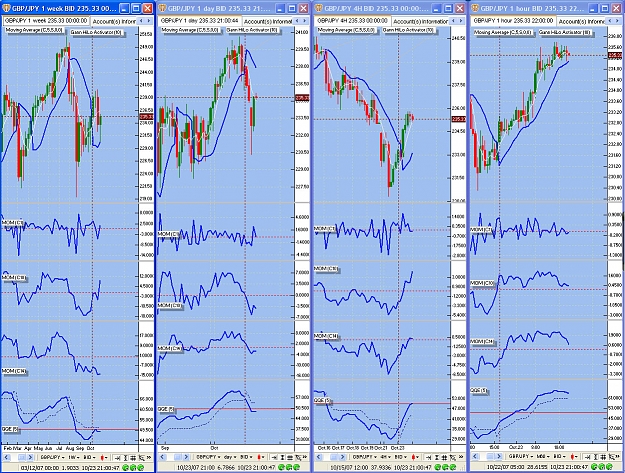Screen dimensions: 625x473
Task: Click status time 10/15/07 12:00 in 4H window
Action: point(350,467)
